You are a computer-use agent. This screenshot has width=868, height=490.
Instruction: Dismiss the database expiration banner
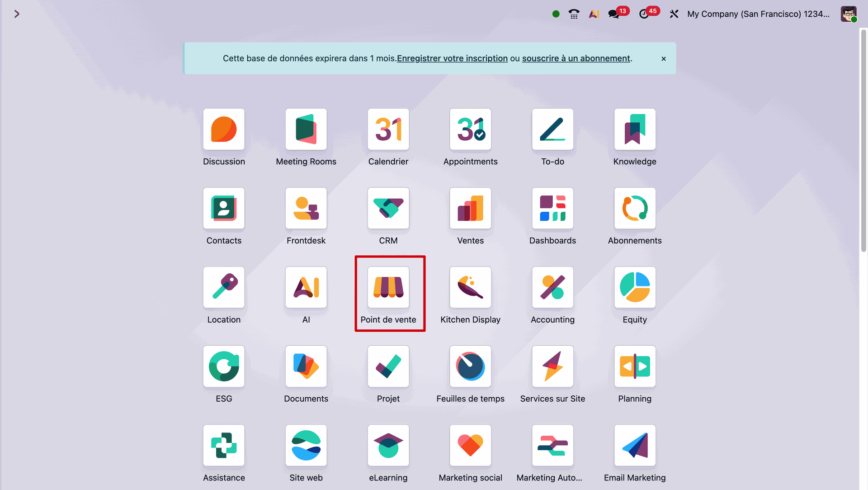click(x=663, y=59)
